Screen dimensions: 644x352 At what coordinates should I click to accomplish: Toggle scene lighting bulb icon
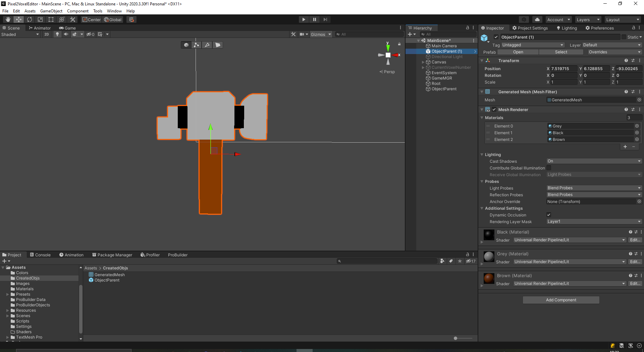coord(57,34)
